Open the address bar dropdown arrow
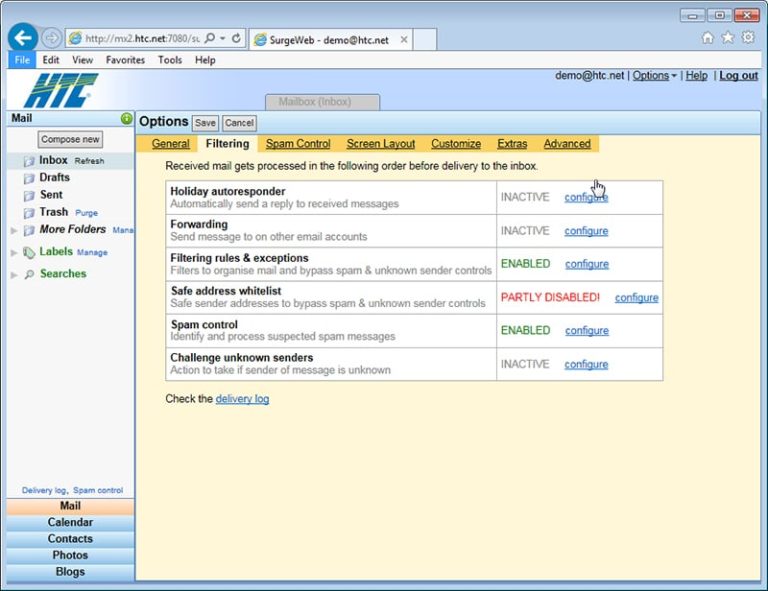 (x=222, y=38)
